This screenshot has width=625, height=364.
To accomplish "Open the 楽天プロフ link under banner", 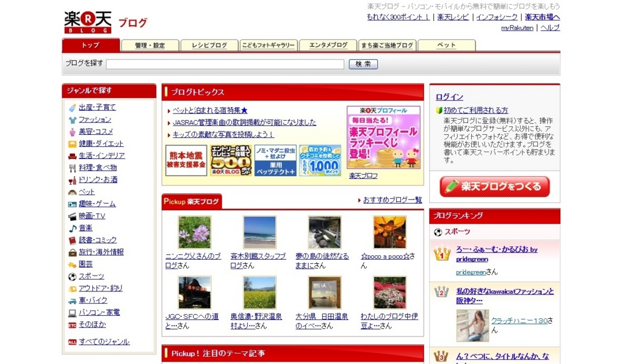I will (x=363, y=176).
